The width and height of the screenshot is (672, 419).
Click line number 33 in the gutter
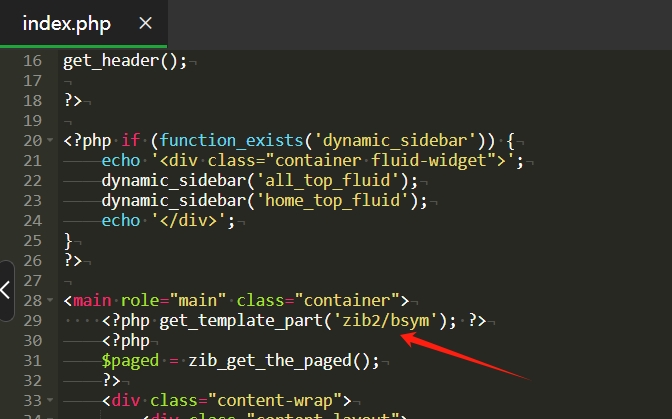(x=32, y=400)
